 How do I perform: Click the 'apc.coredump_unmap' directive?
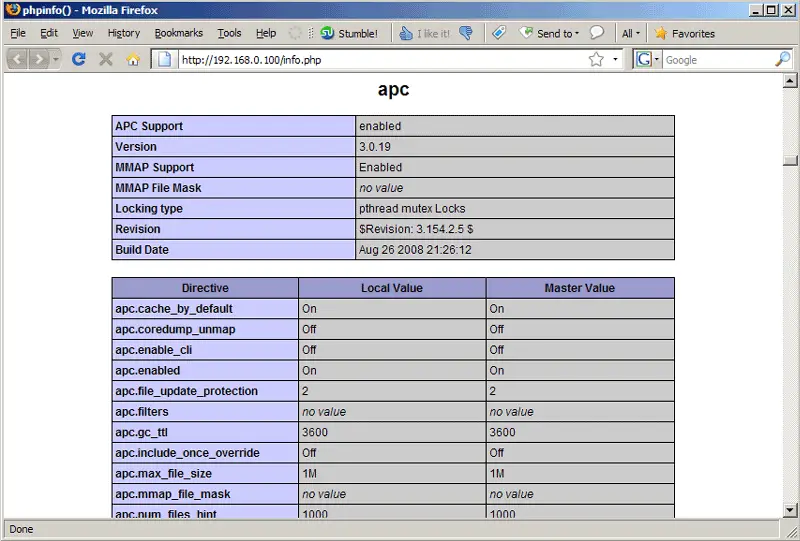[175, 329]
